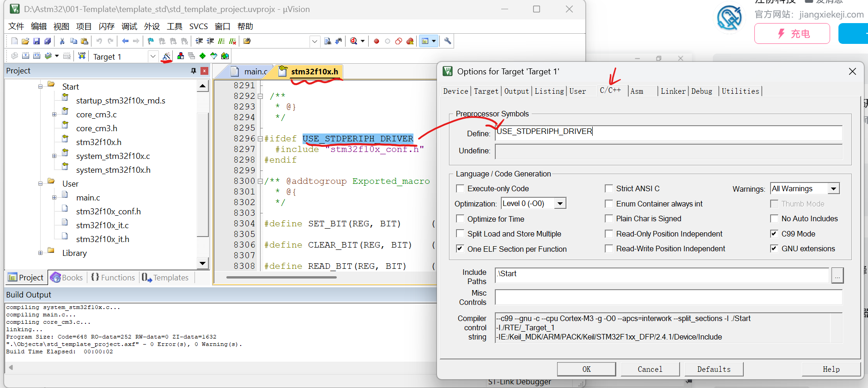Viewport: 868px width, 388px height.
Task: Click the Manage Run-Time Environment green diamond icon
Action: [x=203, y=56]
